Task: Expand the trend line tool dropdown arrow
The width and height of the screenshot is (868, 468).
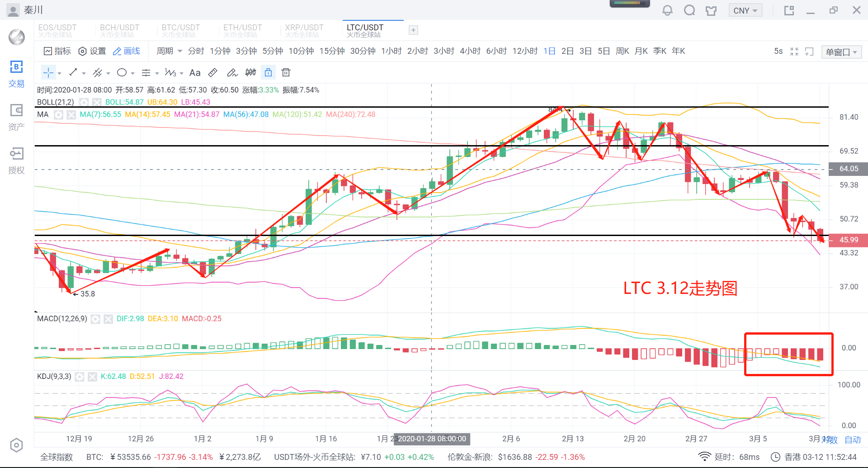Action: tap(84, 73)
